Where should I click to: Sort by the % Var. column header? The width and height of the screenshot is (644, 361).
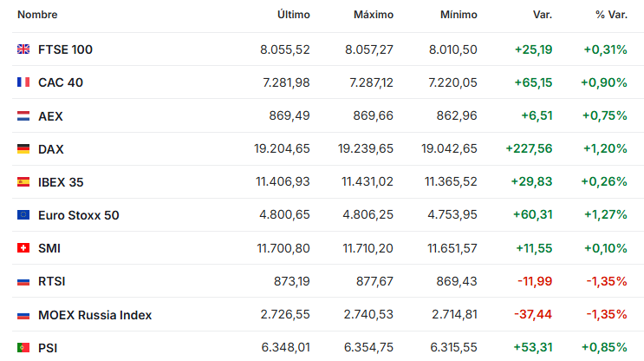(611, 15)
